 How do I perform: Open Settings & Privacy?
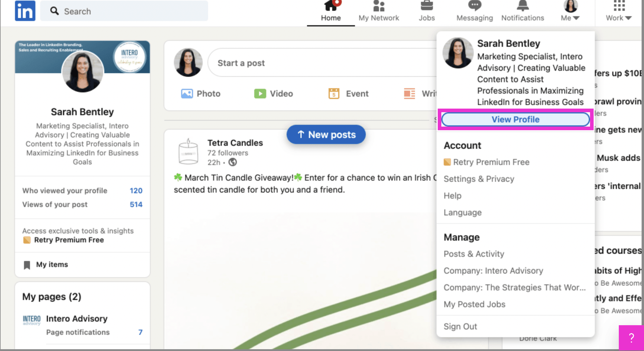479,179
